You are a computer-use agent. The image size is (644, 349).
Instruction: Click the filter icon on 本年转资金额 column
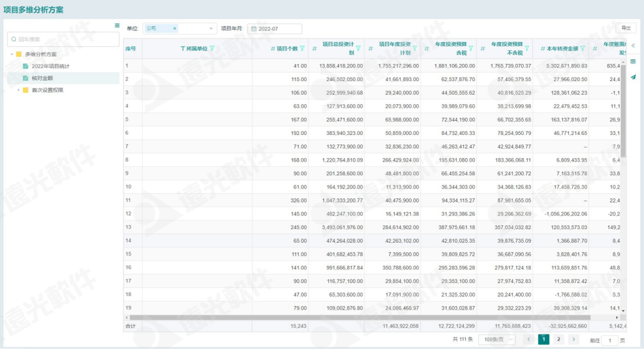(582, 49)
